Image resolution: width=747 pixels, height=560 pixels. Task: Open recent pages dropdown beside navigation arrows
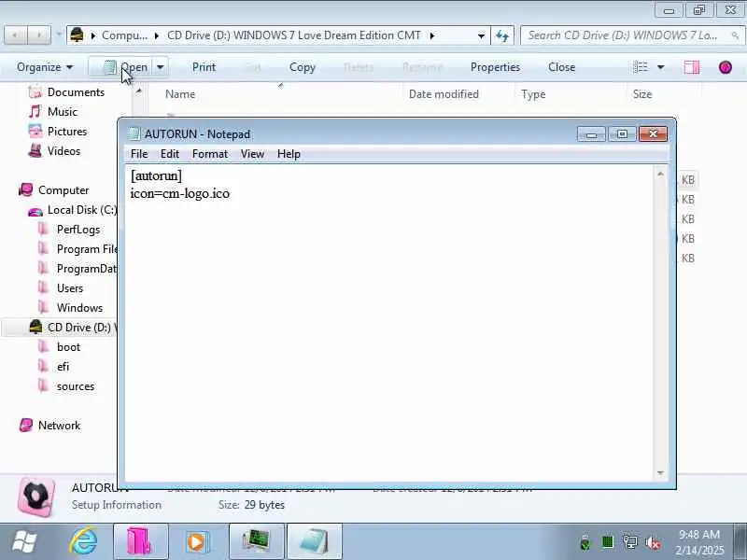coord(59,35)
